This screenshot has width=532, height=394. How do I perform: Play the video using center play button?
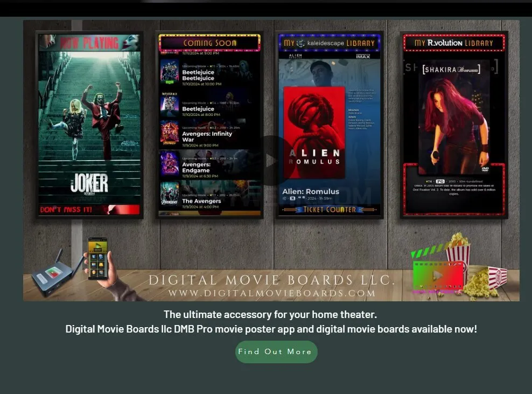(x=271, y=161)
